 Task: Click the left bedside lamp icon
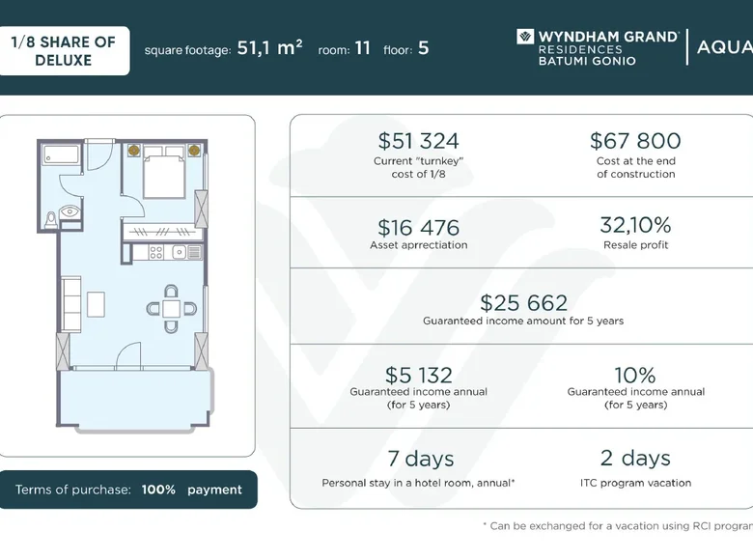tap(134, 151)
